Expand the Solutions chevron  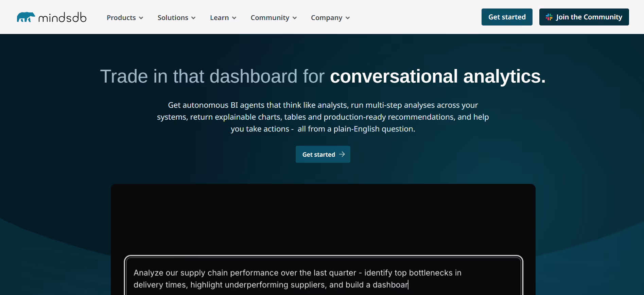click(193, 18)
